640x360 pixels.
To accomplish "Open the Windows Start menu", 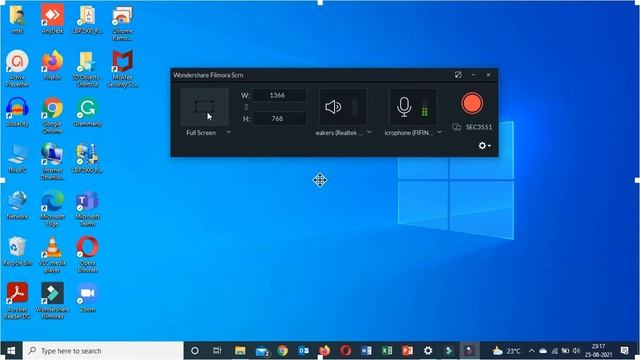I will (x=11, y=351).
